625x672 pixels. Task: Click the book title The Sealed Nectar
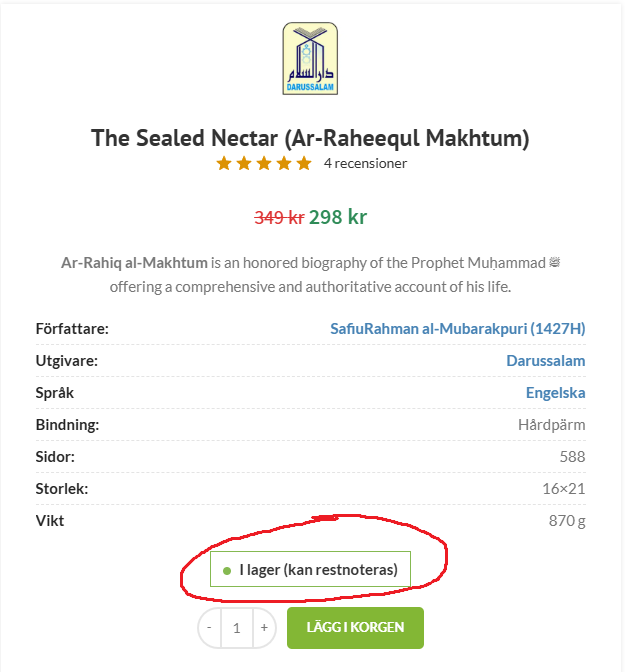(310, 137)
